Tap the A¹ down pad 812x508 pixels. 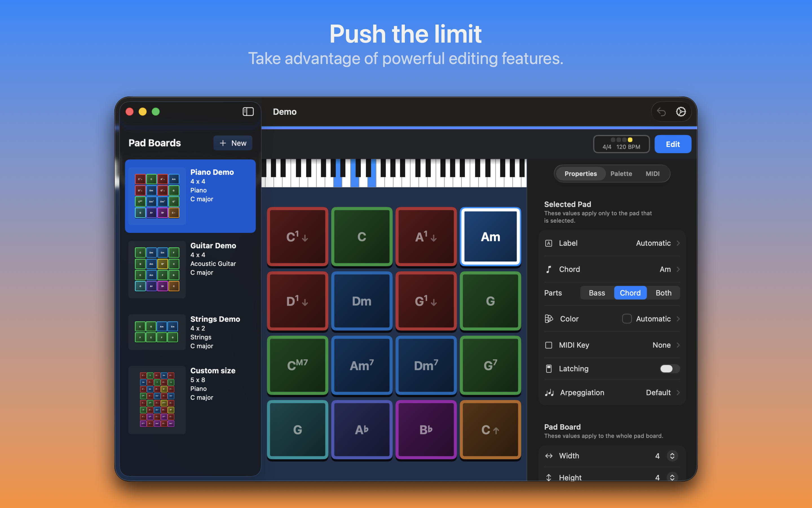pyautogui.click(x=426, y=237)
